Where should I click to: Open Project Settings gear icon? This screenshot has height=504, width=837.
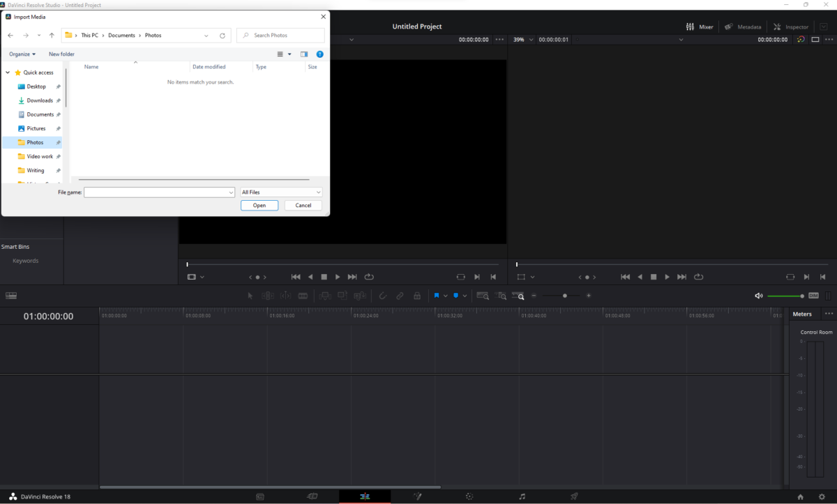tap(822, 496)
